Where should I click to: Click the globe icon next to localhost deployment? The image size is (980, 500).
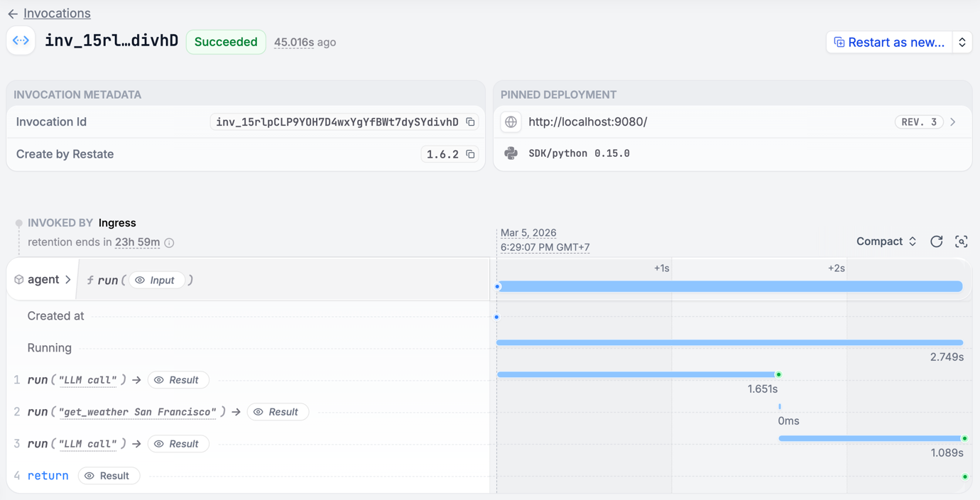coord(511,122)
